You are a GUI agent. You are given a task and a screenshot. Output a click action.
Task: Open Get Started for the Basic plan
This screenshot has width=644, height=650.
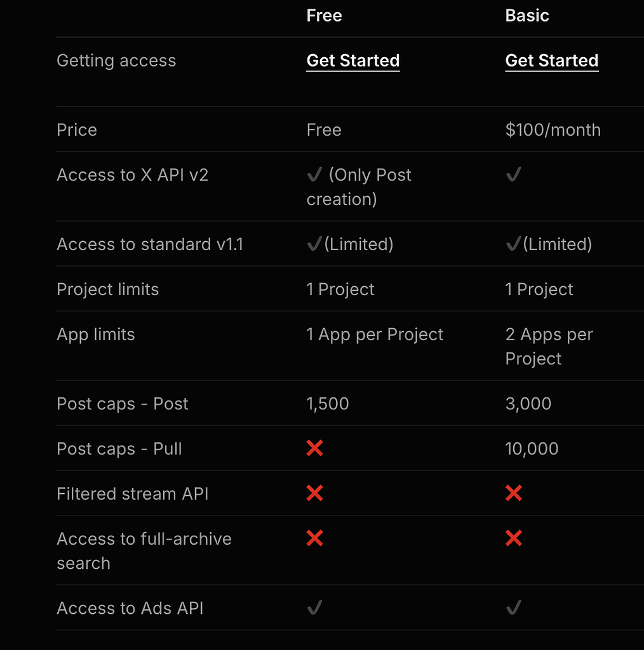551,60
